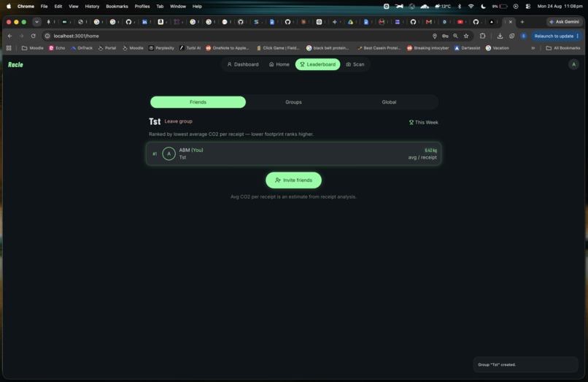Click the 6.43 kg value in ABM row
The width and height of the screenshot is (588, 382).
click(430, 150)
